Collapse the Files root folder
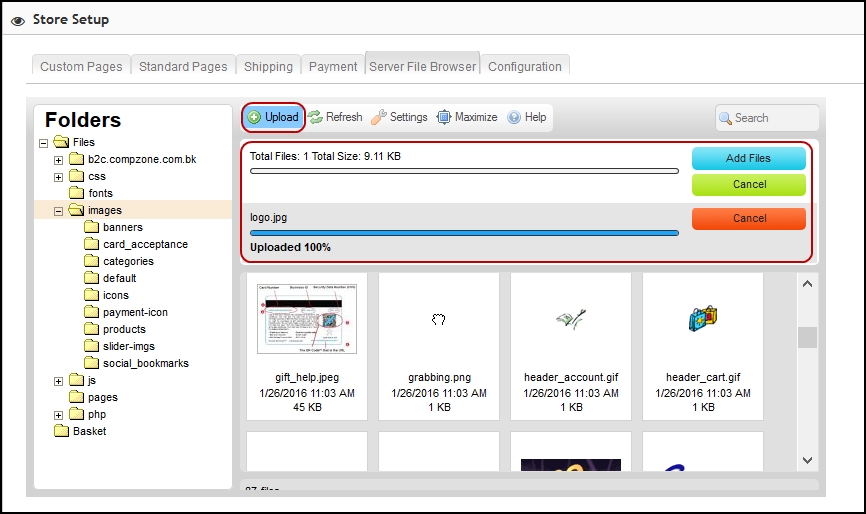The height and width of the screenshot is (514, 866). pyautogui.click(x=44, y=143)
